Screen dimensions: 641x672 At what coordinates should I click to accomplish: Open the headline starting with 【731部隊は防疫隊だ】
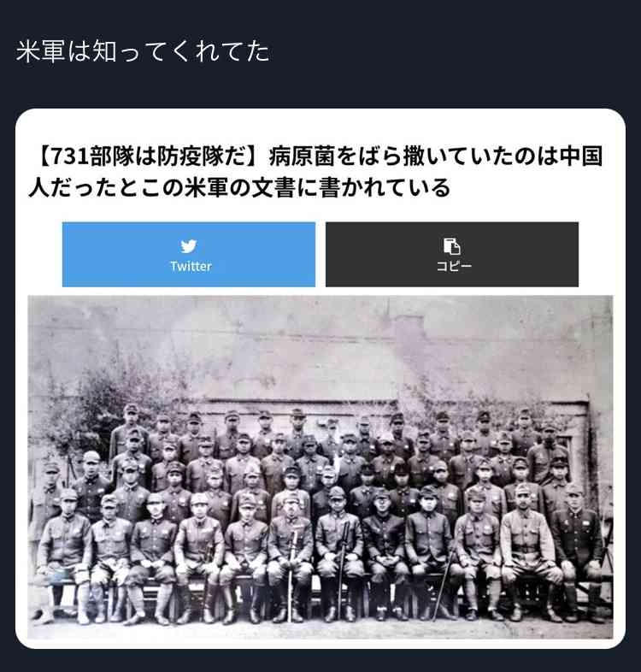315,172
